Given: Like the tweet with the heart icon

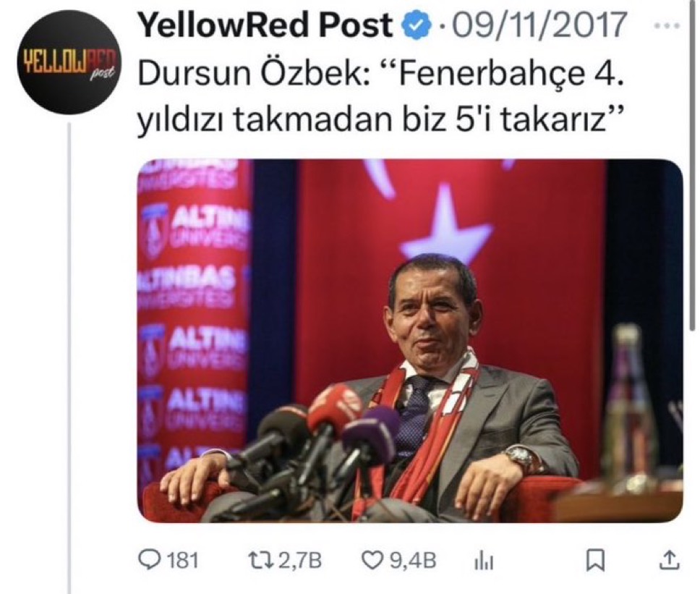Looking at the screenshot, I should [375, 560].
